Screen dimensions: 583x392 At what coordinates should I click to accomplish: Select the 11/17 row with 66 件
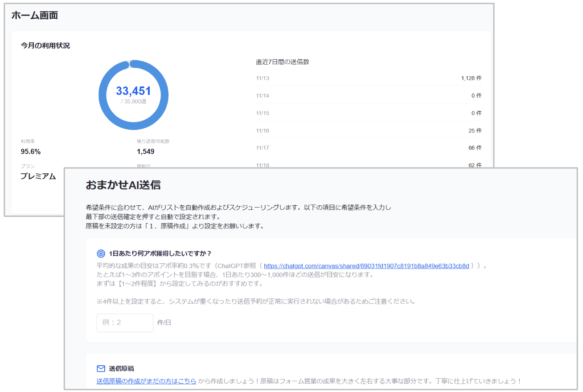tap(369, 148)
